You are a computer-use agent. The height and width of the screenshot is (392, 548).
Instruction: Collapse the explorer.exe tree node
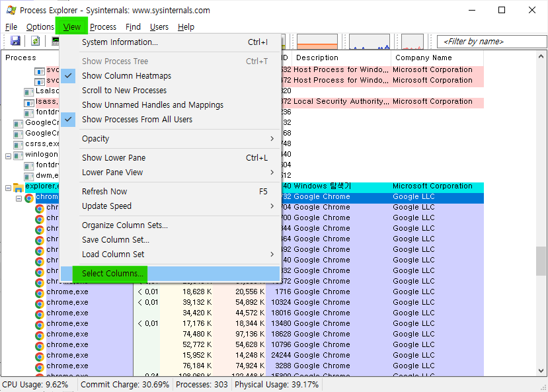[x=9, y=188]
